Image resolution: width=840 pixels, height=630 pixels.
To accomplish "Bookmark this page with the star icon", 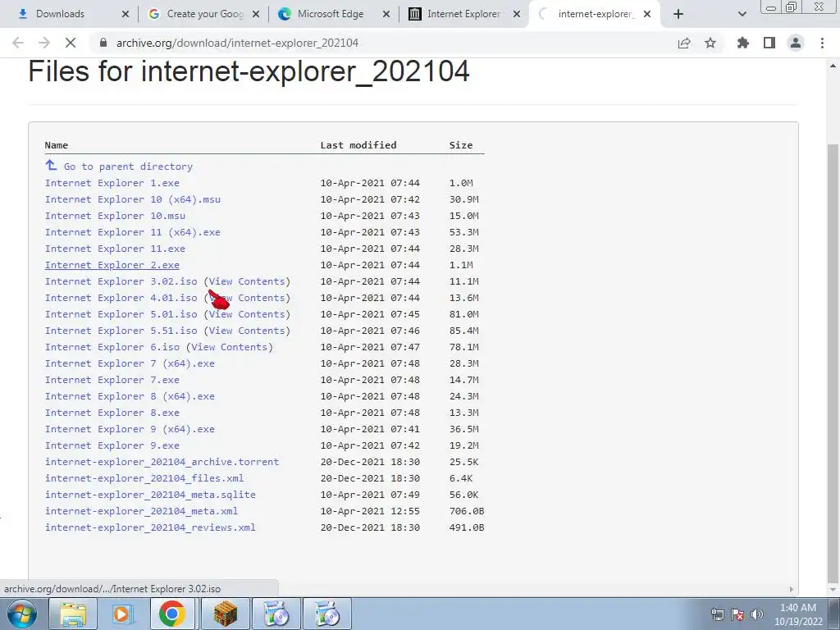I will 710,43.
